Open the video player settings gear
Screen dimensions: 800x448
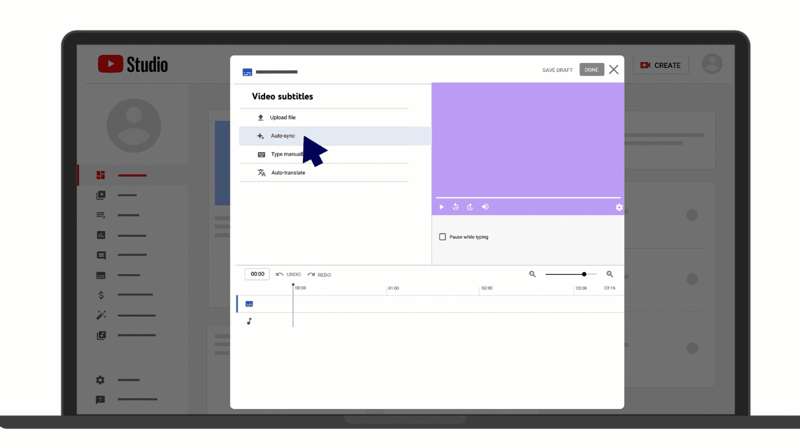[x=619, y=207]
